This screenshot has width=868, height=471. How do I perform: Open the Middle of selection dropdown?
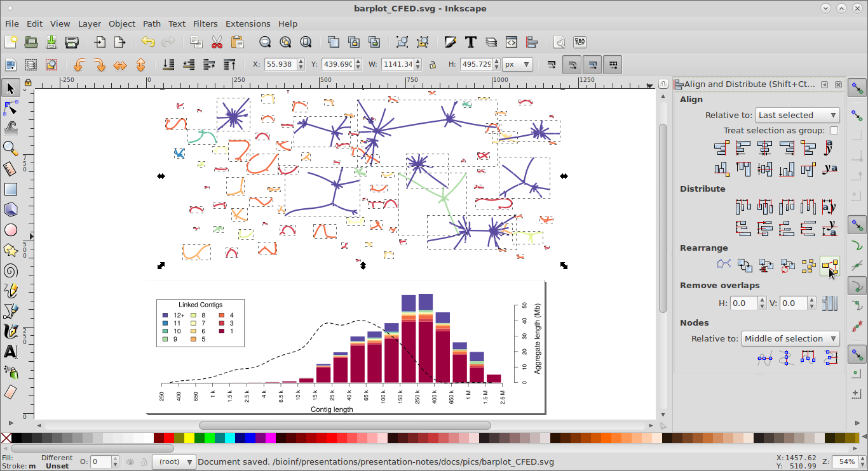coord(790,338)
